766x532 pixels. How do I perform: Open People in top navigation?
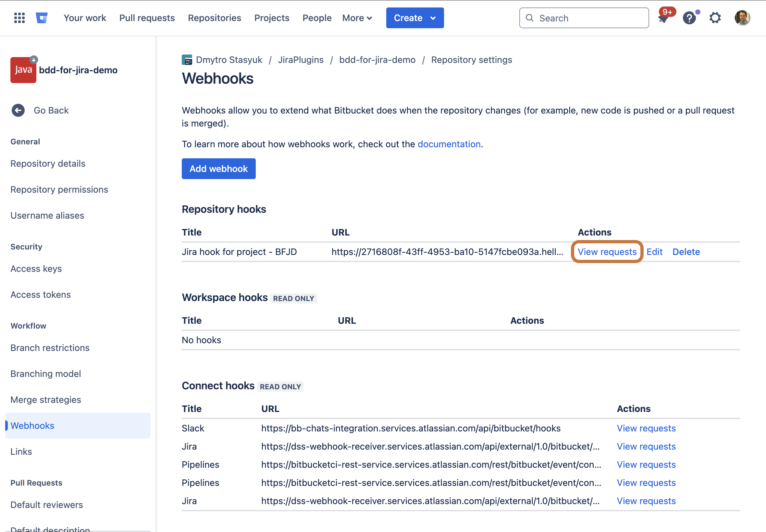pos(317,18)
